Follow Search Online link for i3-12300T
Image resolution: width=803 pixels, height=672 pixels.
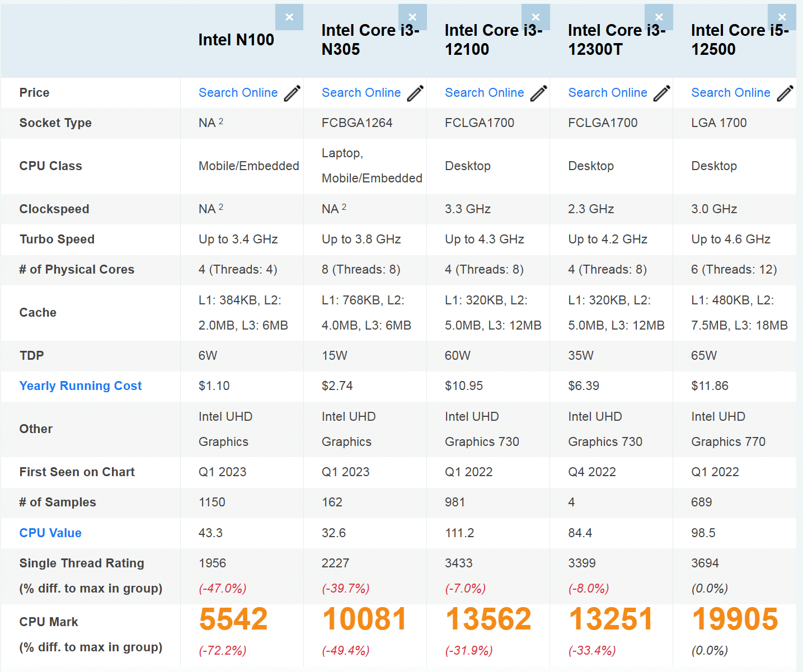tap(607, 93)
